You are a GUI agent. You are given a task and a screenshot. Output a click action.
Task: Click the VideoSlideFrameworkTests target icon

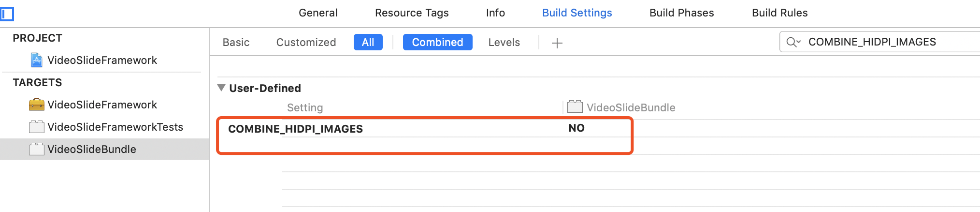pyautogui.click(x=36, y=127)
